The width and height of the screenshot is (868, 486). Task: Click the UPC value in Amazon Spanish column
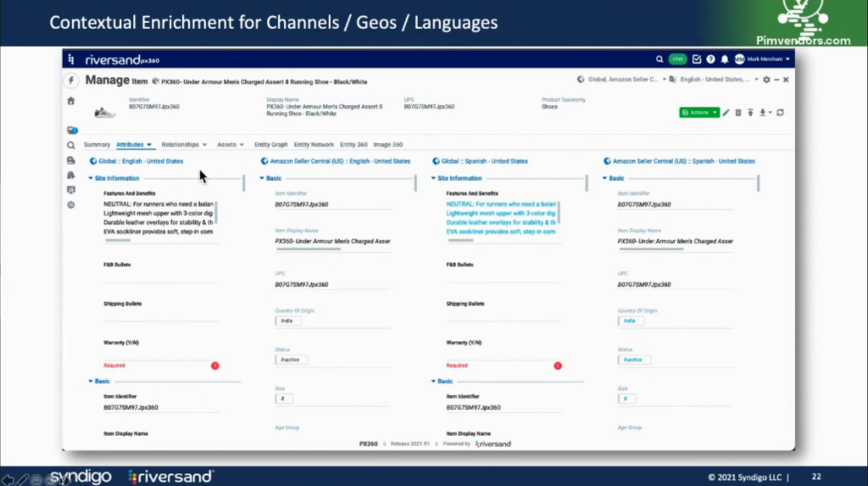point(644,285)
